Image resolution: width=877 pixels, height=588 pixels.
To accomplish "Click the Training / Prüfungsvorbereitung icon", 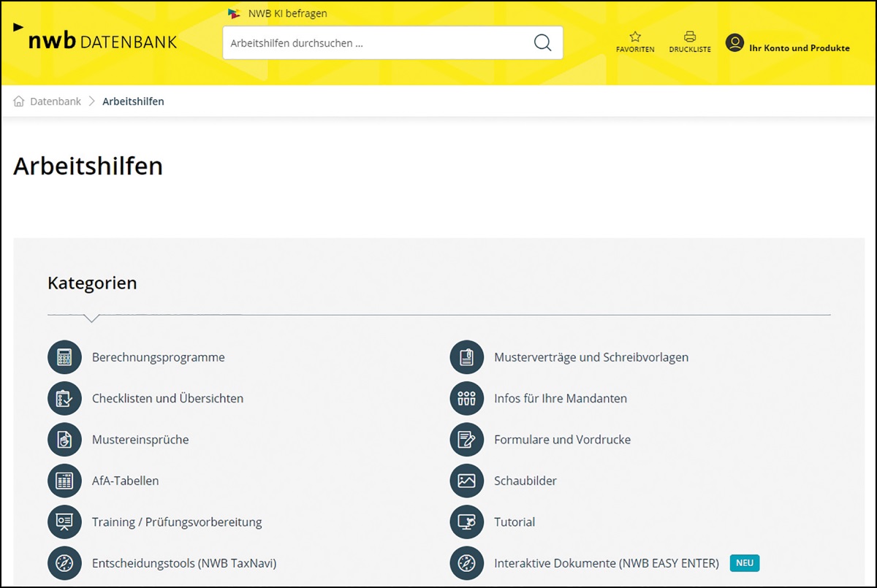I will pos(64,522).
